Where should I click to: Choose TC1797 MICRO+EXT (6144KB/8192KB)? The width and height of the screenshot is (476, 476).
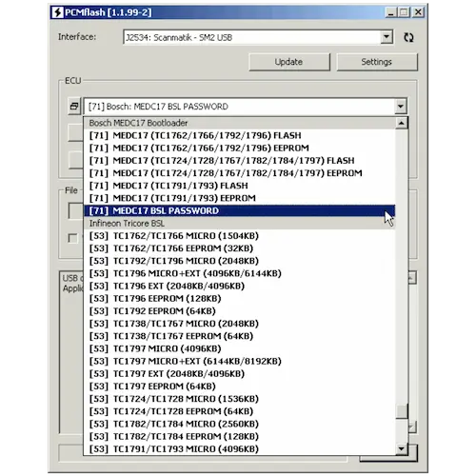coord(239,361)
